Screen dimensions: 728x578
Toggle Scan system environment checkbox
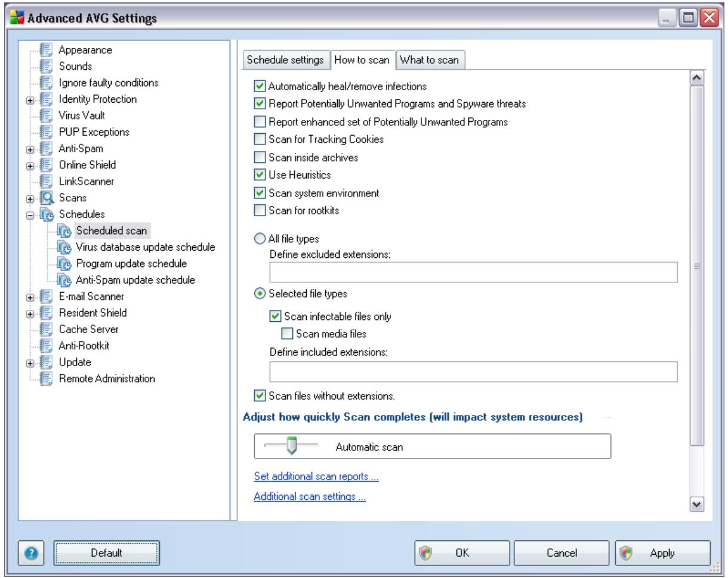click(259, 193)
